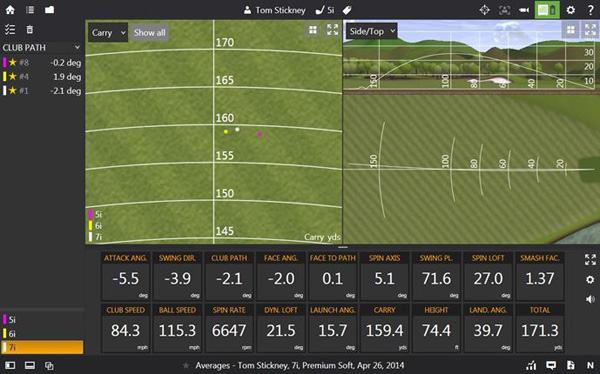The height and width of the screenshot is (374, 600).
Task: Toggle star on shot #8
Action: [13, 62]
